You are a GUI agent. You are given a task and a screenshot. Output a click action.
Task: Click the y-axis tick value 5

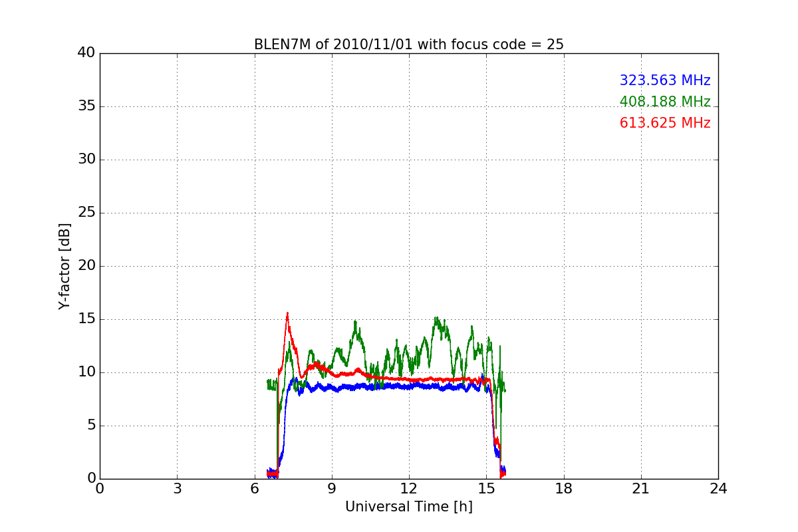point(90,426)
